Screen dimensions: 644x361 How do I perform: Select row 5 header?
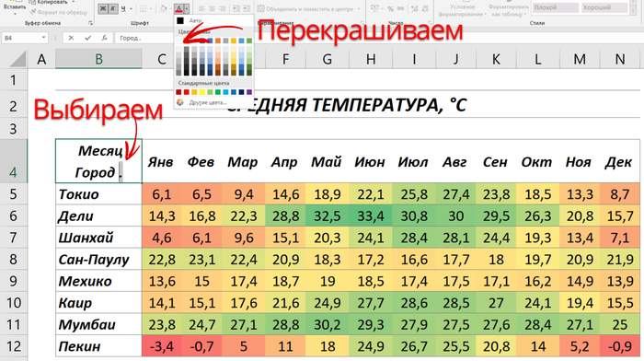14,194
